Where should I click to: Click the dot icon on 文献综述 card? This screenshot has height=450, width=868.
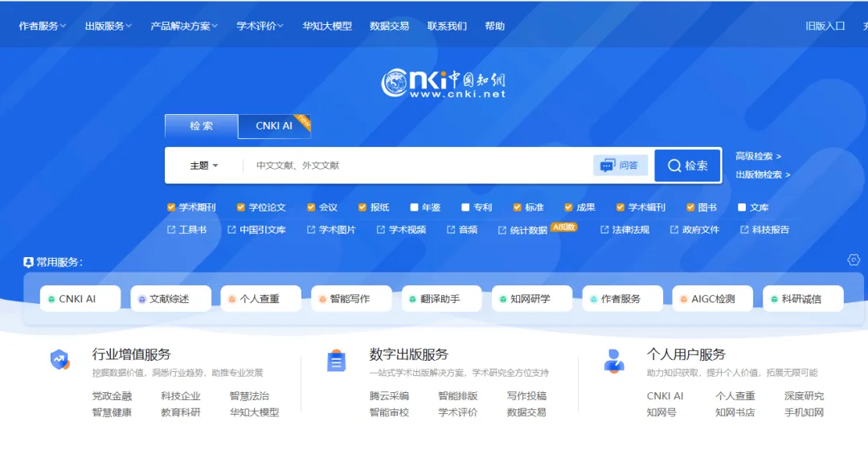click(141, 300)
